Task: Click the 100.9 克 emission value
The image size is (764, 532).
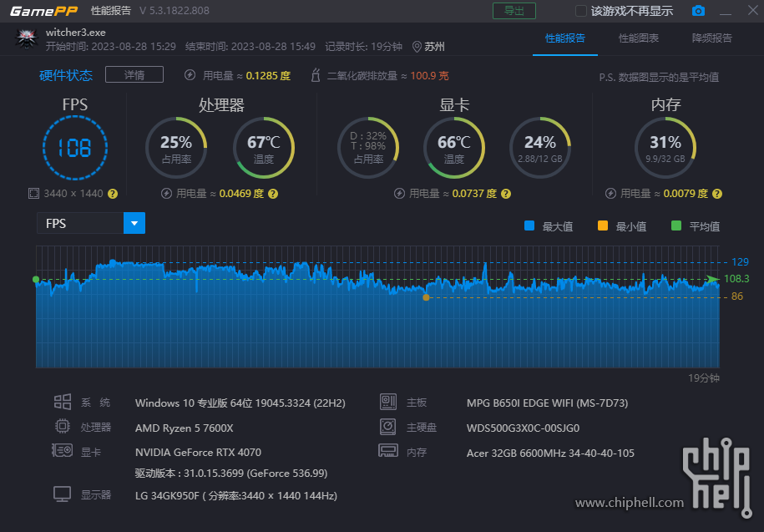Action: [429, 75]
